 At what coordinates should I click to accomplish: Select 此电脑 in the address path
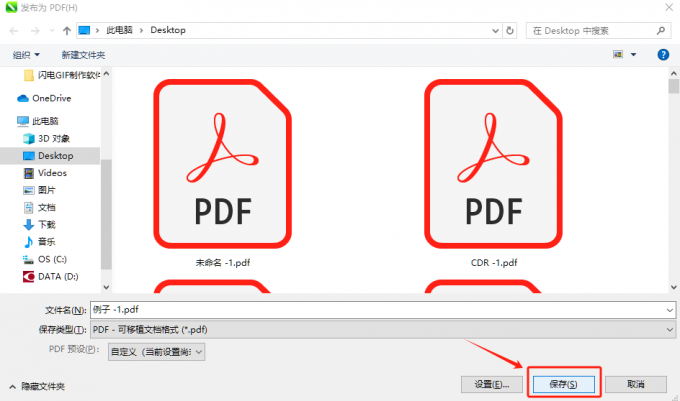(120, 30)
